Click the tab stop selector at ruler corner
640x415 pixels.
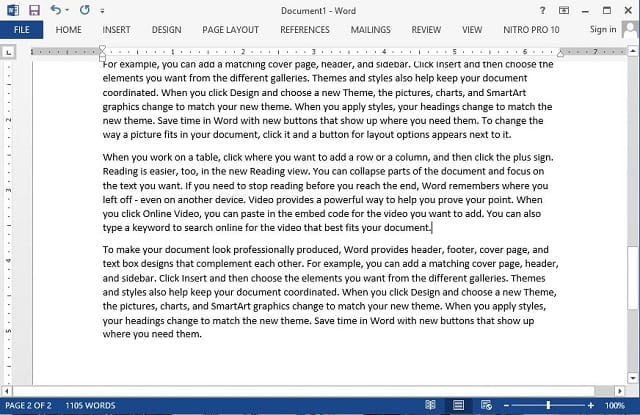[x=9, y=52]
